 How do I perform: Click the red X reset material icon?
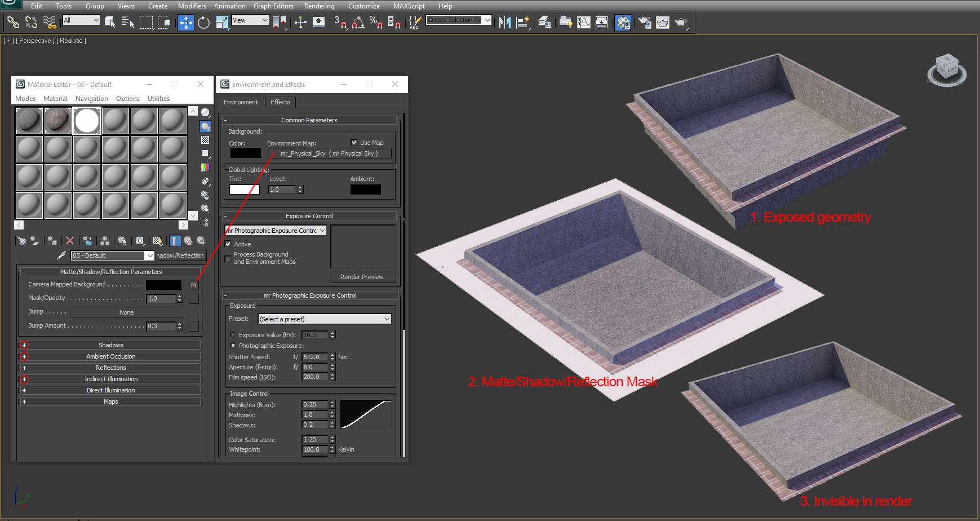coord(70,241)
